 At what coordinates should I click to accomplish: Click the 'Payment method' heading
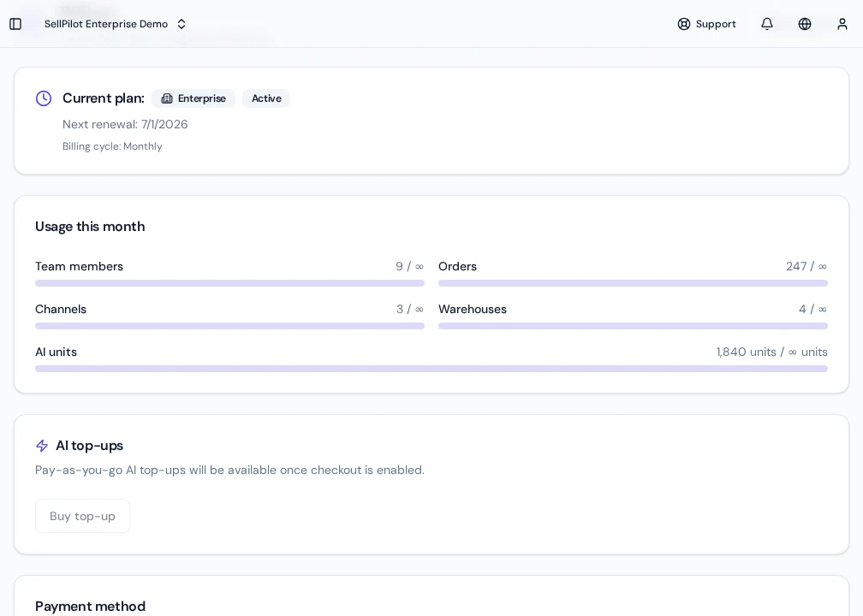pos(90,606)
